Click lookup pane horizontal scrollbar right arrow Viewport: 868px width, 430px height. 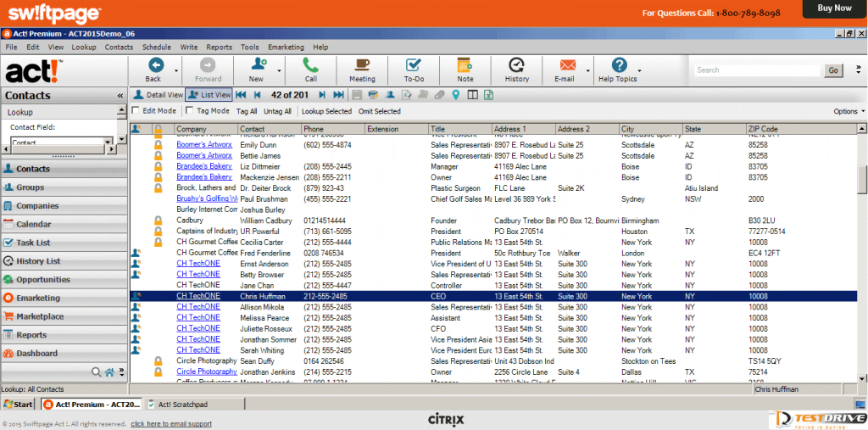click(x=112, y=149)
